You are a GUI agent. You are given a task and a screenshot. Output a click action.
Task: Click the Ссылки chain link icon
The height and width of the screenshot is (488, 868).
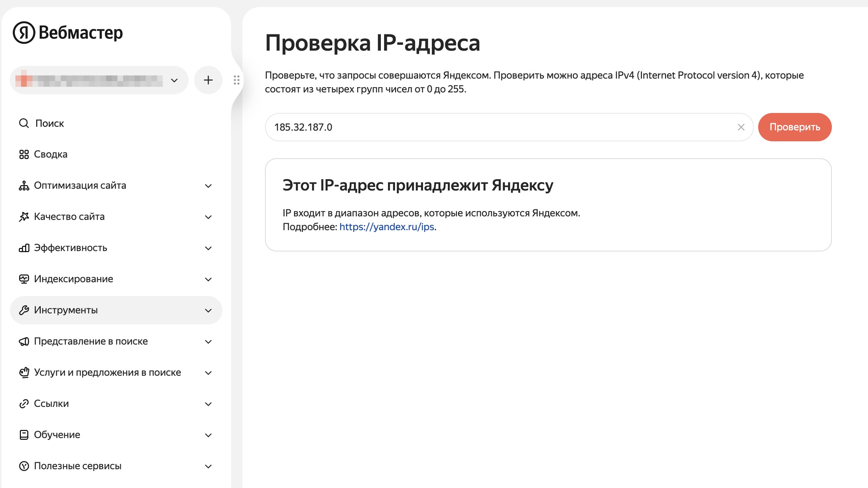(x=24, y=404)
